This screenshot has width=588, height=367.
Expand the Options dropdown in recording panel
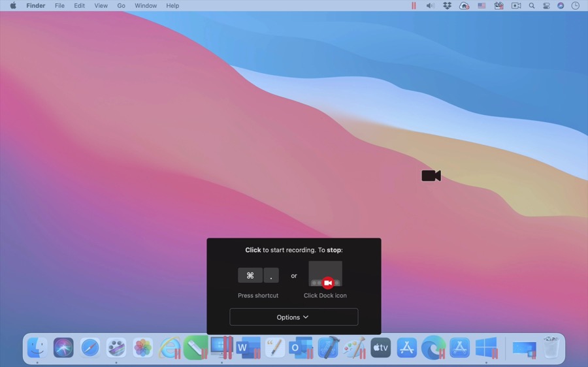[293, 317]
